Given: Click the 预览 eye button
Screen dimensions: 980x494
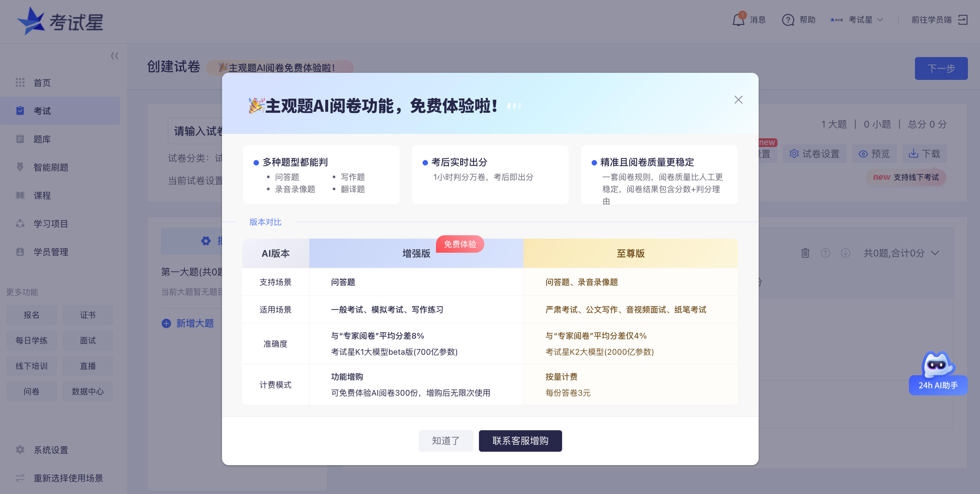Looking at the screenshot, I should click(874, 154).
